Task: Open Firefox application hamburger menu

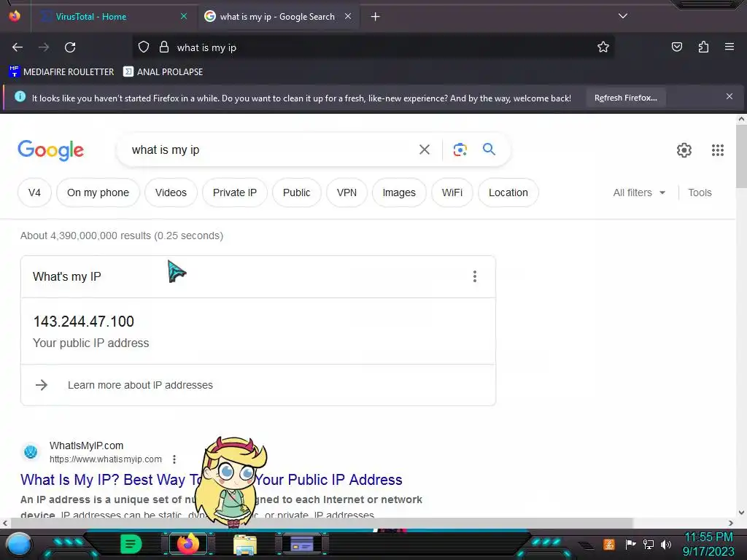Action: click(729, 47)
